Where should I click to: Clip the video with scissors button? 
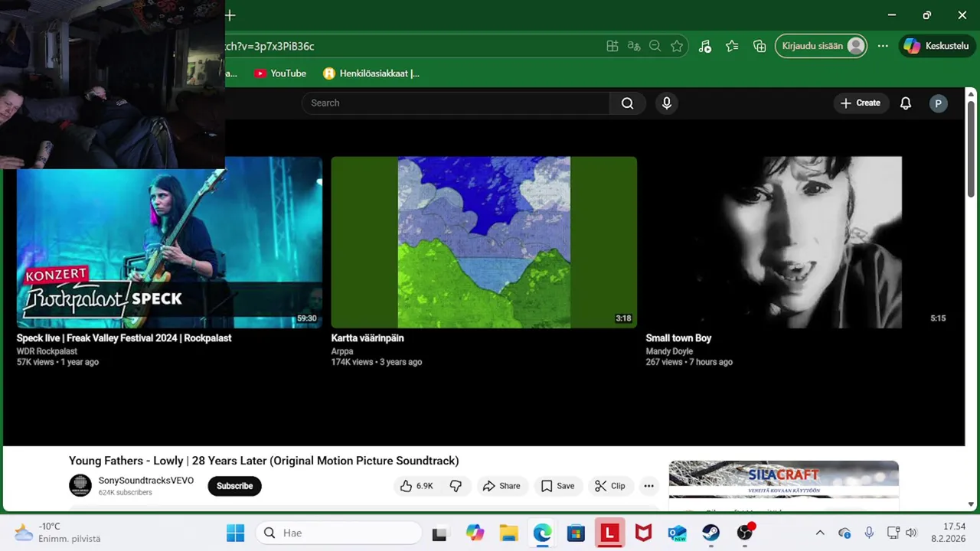pyautogui.click(x=610, y=486)
